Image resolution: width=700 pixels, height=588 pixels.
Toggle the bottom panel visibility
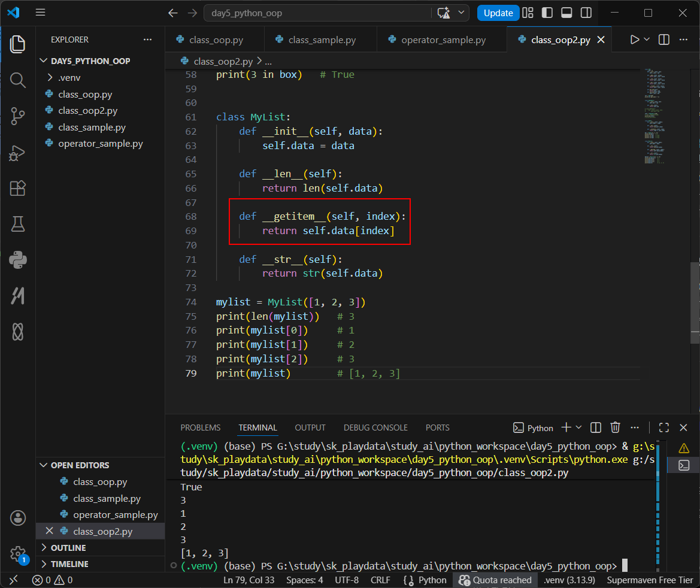(x=566, y=13)
